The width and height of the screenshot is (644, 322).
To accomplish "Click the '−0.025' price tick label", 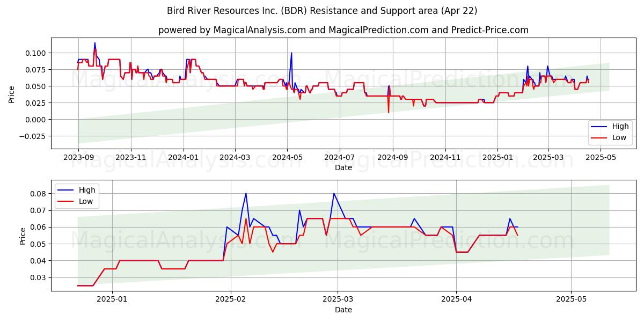I will pos(33,136).
